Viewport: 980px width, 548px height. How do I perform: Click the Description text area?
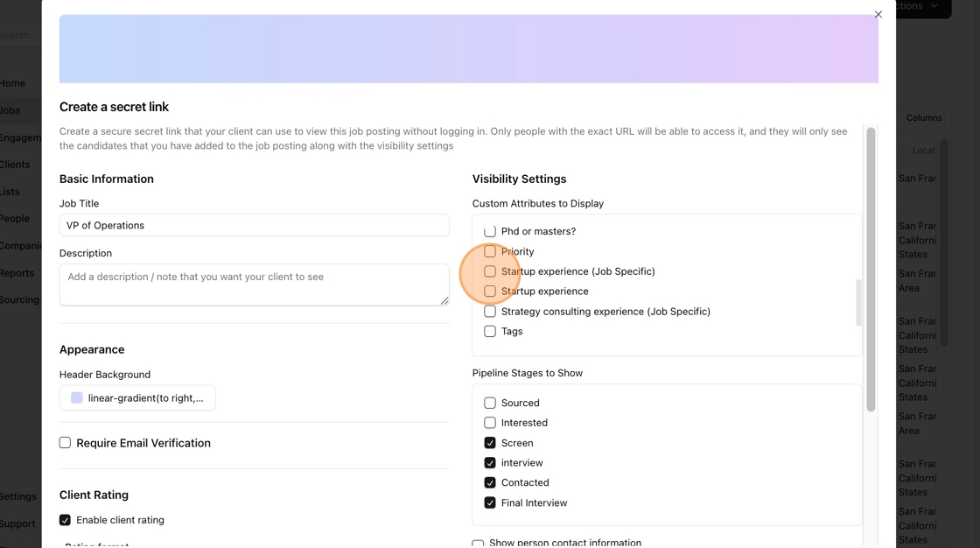[254, 285]
